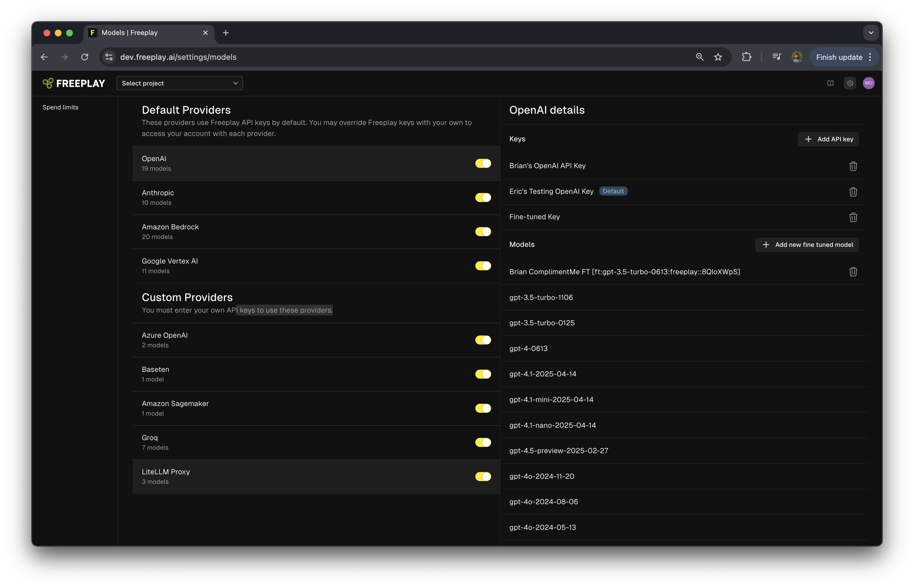The width and height of the screenshot is (914, 588).
Task: Click the browser address bar URL
Action: coord(178,57)
